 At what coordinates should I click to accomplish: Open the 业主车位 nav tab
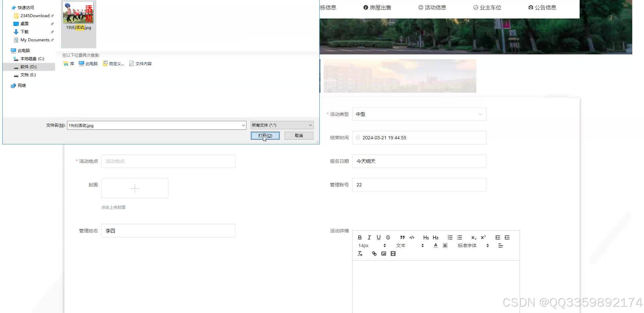487,7
